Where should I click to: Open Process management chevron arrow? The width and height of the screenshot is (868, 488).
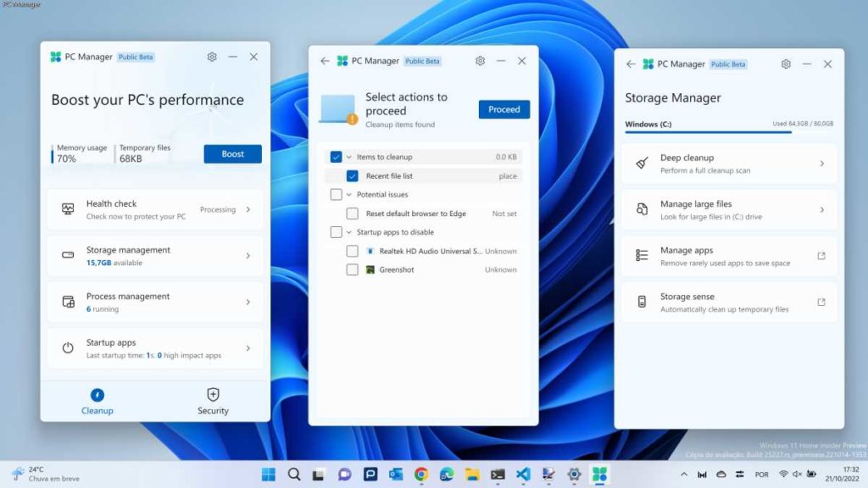(x=248, y=302)
